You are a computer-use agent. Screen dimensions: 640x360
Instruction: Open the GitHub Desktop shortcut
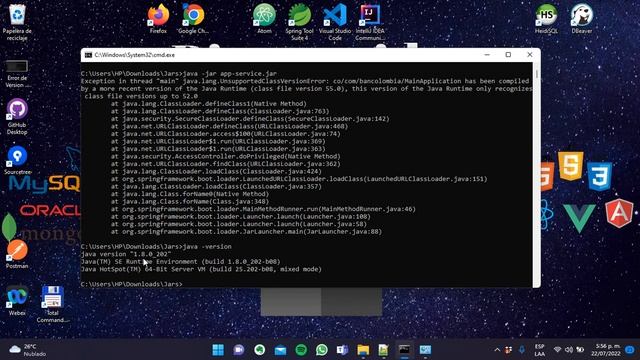(x=17, y=116)
